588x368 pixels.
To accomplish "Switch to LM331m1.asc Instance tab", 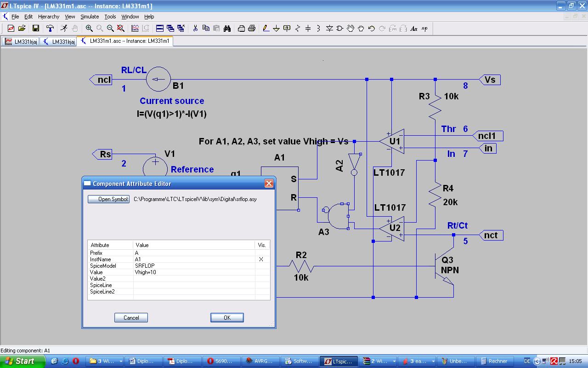I will coord(125,41).
